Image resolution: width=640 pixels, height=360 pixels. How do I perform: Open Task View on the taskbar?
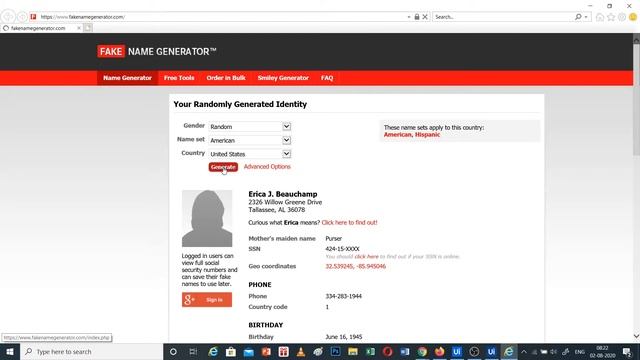pos(193,351)
